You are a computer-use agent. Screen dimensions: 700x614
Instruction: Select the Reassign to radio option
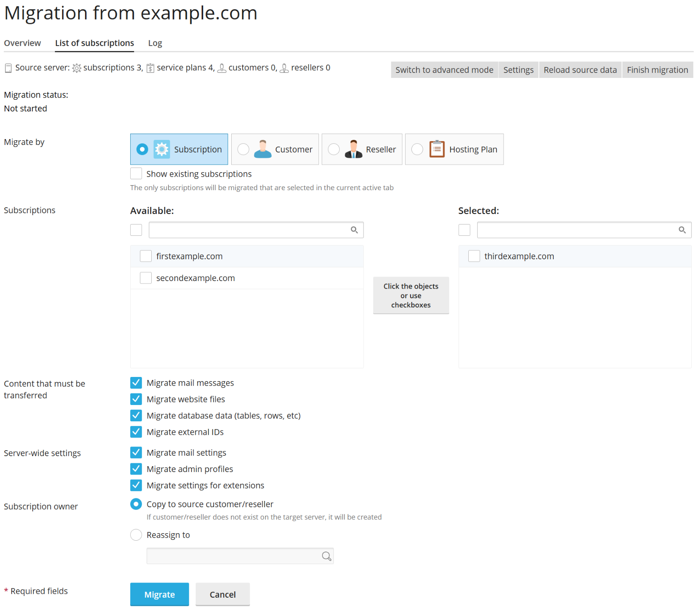[x=136, y=535]
